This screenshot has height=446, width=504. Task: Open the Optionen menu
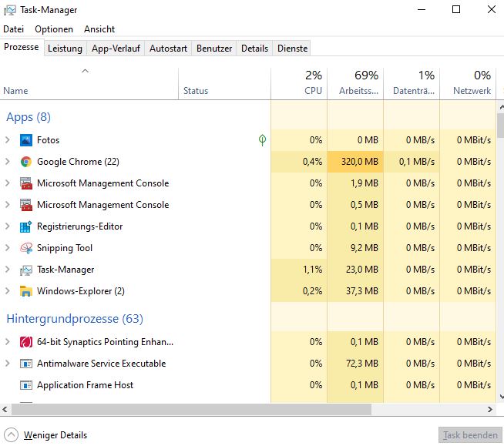click(54, 29)
